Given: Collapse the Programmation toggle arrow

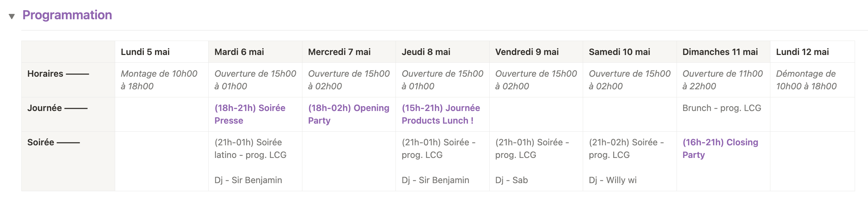Looking at the screenshot, I should coord(12,16).
